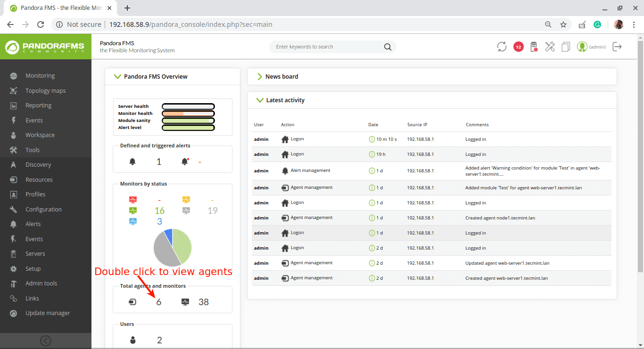
Task: Click the logout arrow icon
Action: [x=617, y=47]
